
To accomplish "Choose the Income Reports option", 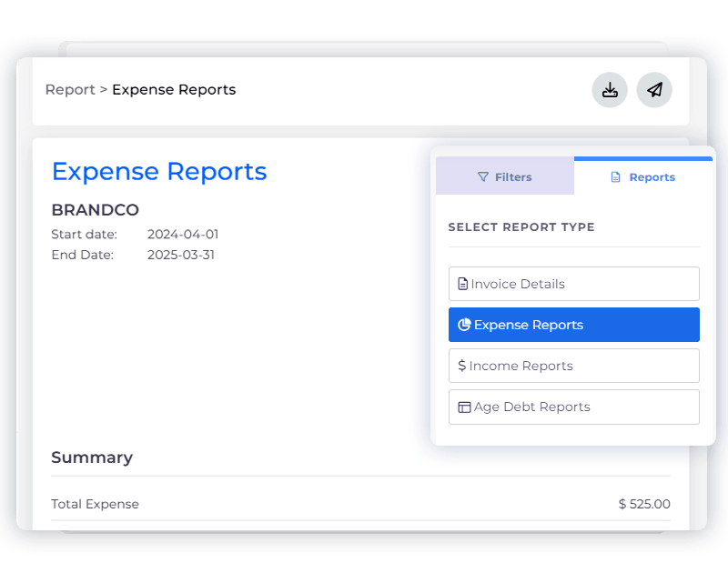I will click(573, 366).
